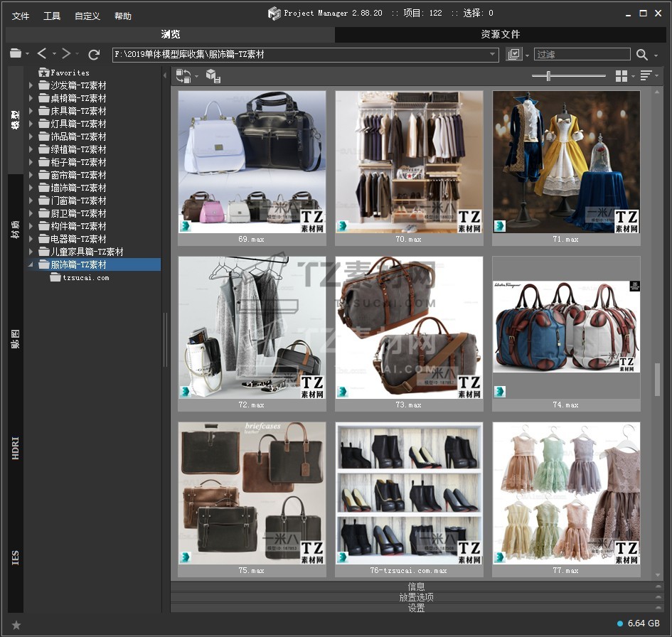Adjust the thumbnail size slider
This screenshot has height=637, width=672.
[548, 75]
